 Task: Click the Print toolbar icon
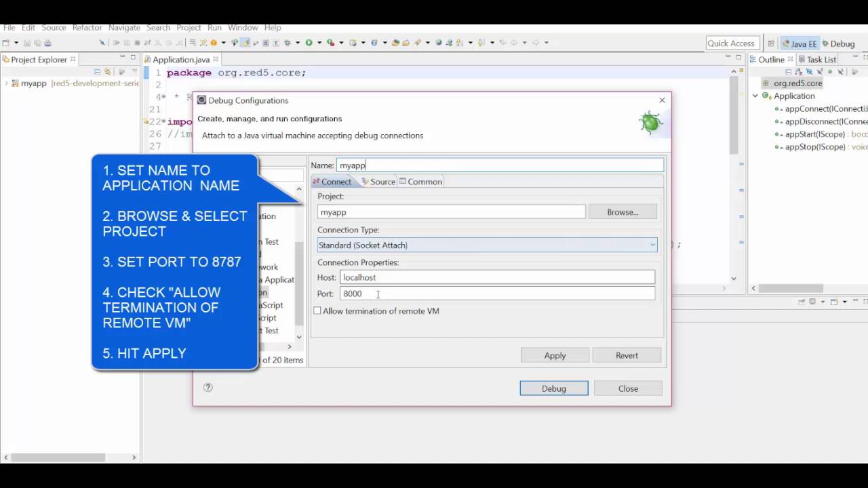(47, 42)
